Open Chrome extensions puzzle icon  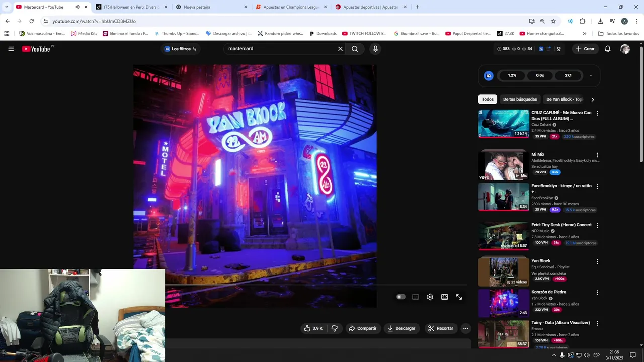tap(583, 21)
